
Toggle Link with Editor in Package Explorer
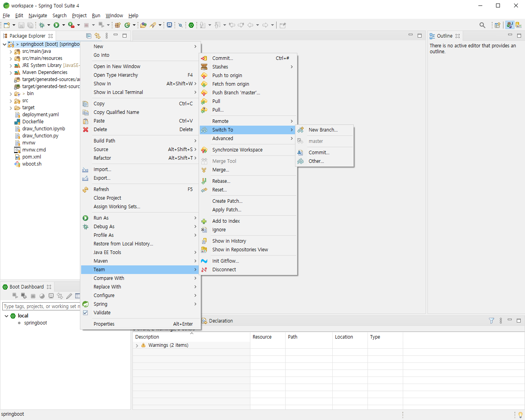(98, 36)
